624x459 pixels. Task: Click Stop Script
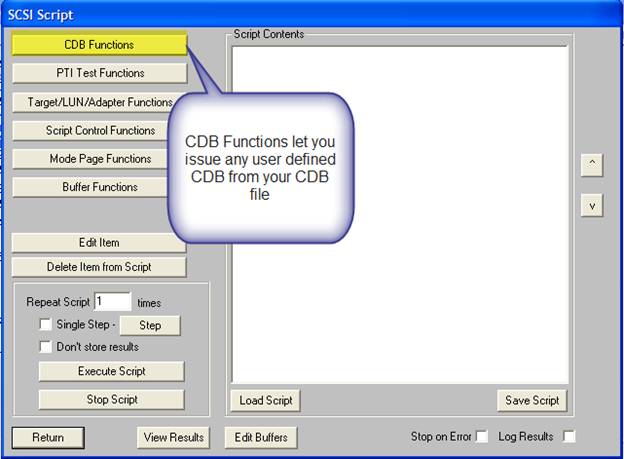(111, 399)
